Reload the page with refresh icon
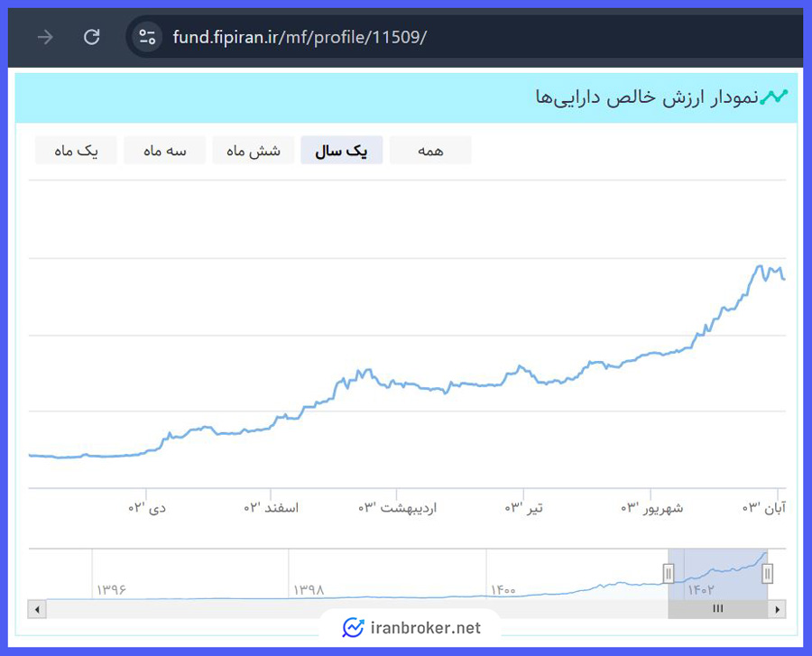This screenshot has width=812, height=656. [x=92, y=37]
